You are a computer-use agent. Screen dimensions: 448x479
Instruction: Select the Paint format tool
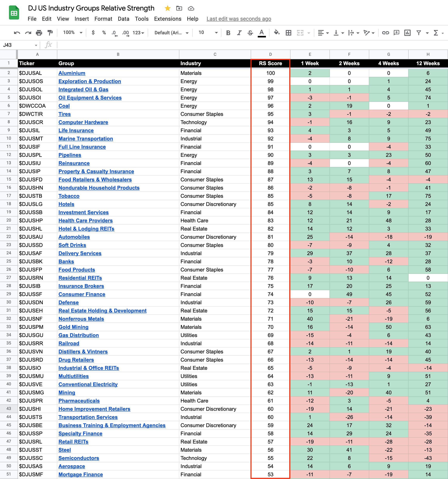(50, 33)
